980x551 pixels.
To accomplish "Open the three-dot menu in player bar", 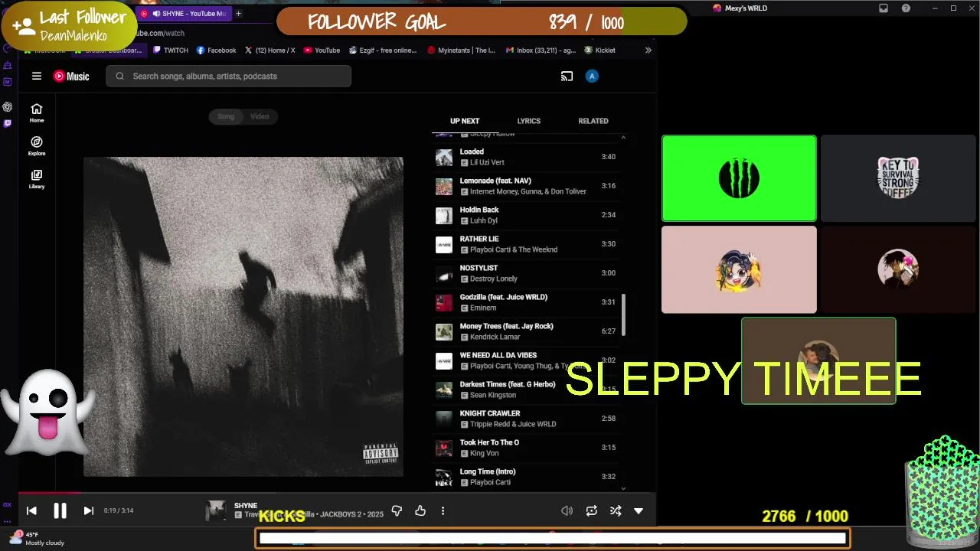I will [443, 510].
